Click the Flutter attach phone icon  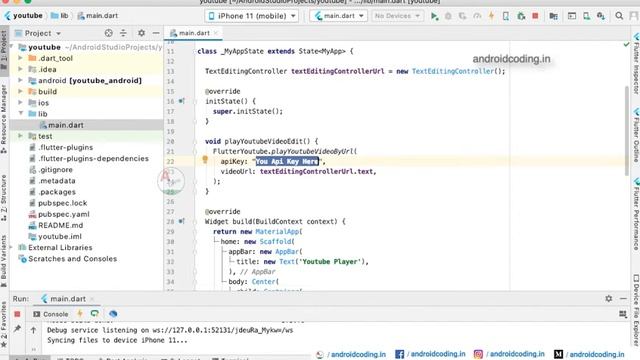pyautogui.click(x=506, y=16)
